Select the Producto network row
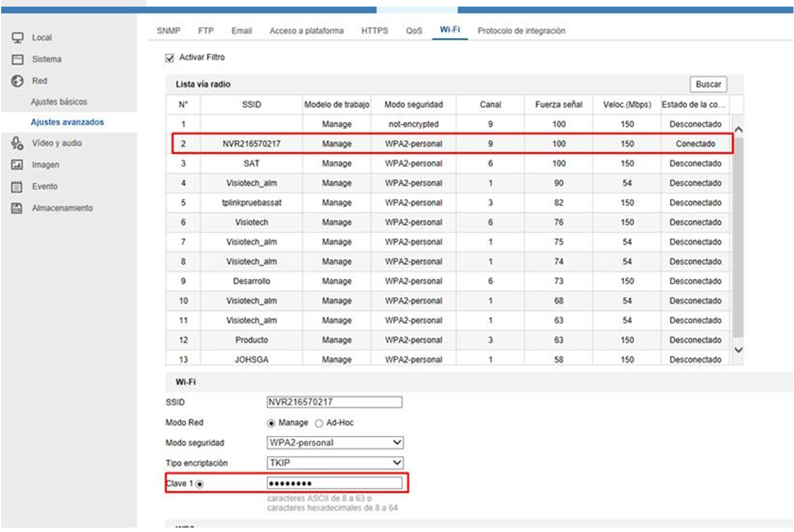The width and height of the screenshot is (794, 532). click(448, 341)
